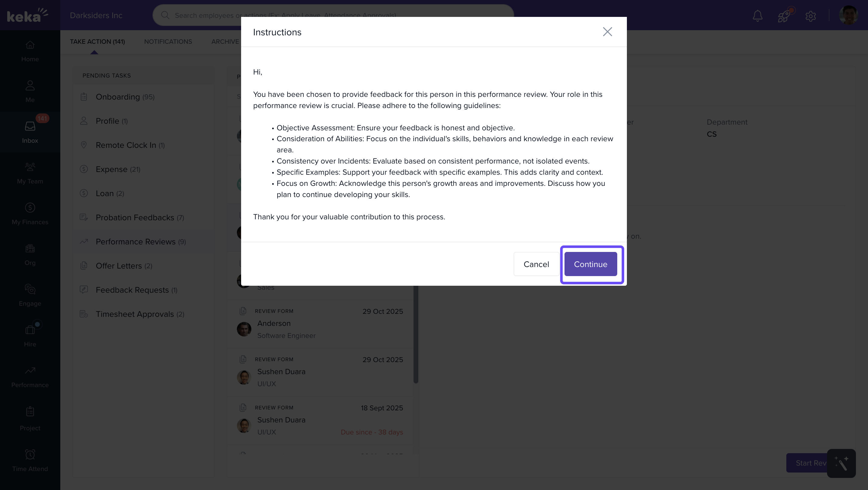Screen dimensions: 868x490
Task: Open the user profile avatar
Action: 848,15
